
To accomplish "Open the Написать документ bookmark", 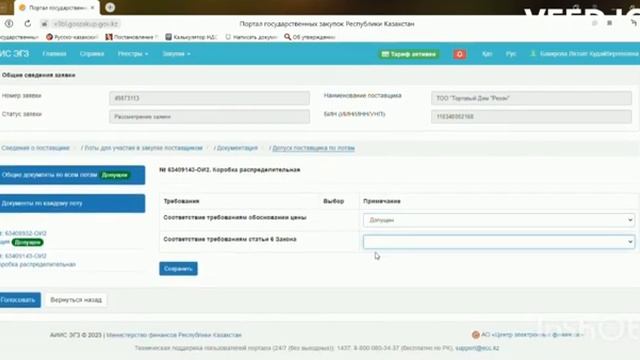I will click(251, 37).
